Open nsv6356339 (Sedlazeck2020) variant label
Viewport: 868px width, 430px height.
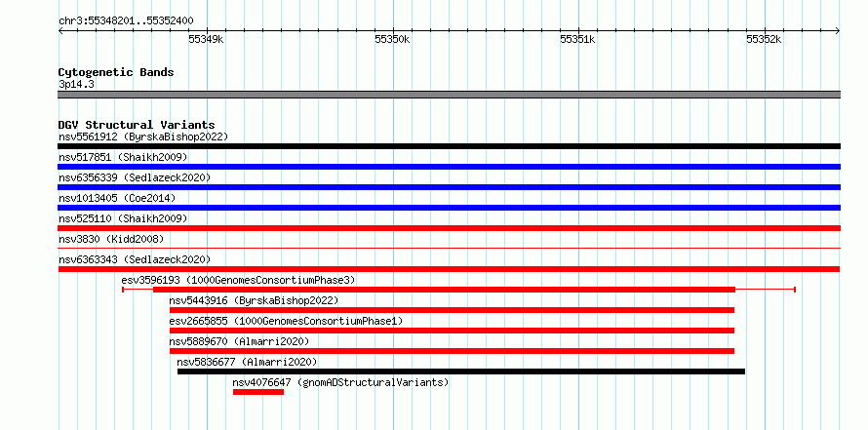(x=135, y=177)
